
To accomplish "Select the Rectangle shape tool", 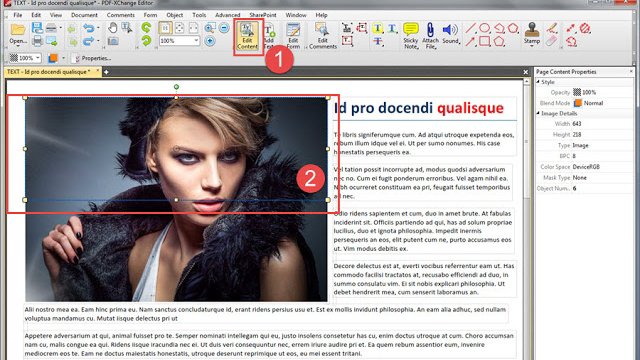I will pos(484,41).
